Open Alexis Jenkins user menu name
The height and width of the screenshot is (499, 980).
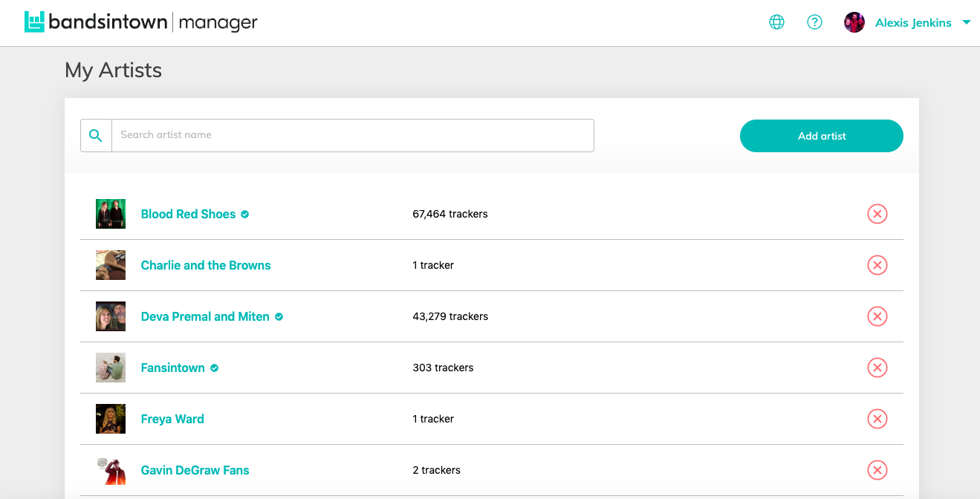point(913,23)
